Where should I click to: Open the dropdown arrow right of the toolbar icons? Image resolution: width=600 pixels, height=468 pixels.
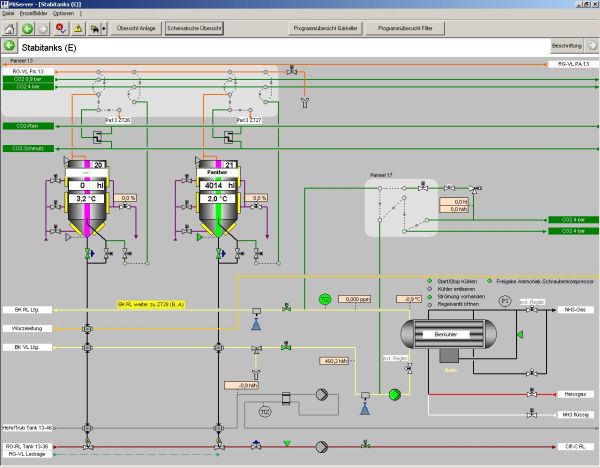click(102, 28)
